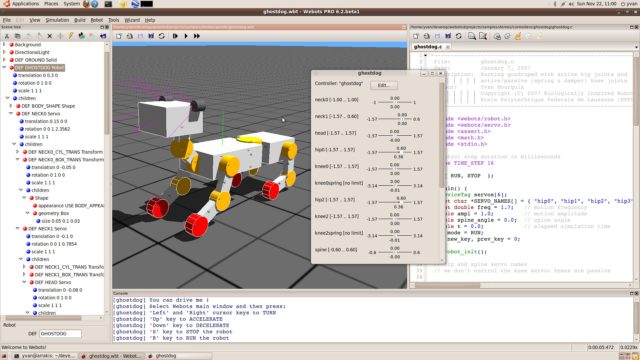The width and height of the screenshot is (640, 360).
Task: Click the yellow lightning icon in scene tree toolbar
Action: [x=71, y=36]
